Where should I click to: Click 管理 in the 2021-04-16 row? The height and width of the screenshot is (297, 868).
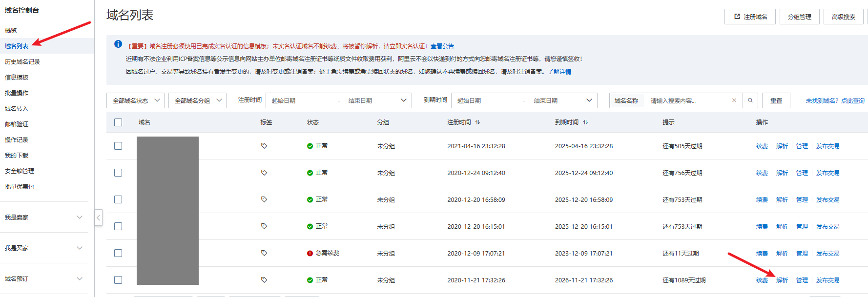[x=802, y=146]
